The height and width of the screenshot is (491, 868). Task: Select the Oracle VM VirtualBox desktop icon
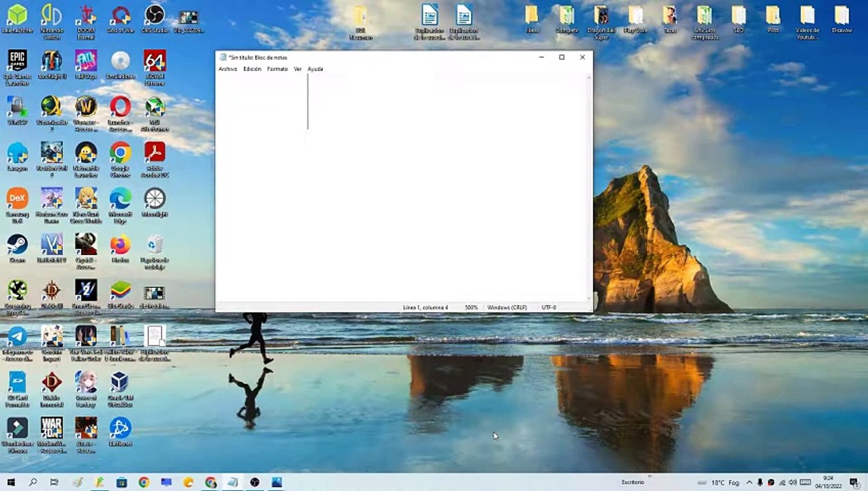pyautogui.click(x=120, y=389)
